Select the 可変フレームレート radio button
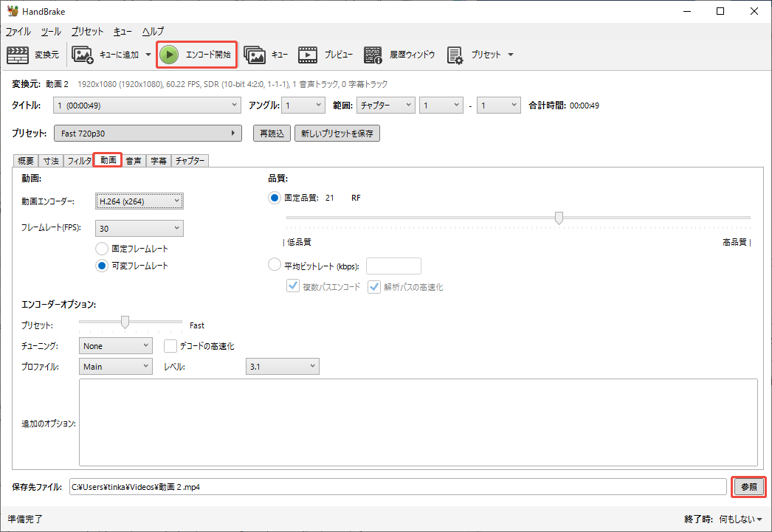The image size is (772, 532). [102, 266]
